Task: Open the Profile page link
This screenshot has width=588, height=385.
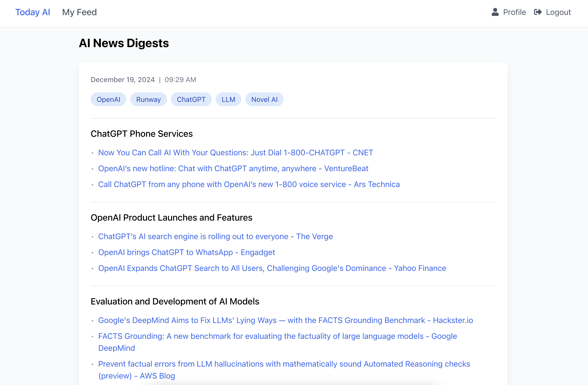Action: pos(514,12)
